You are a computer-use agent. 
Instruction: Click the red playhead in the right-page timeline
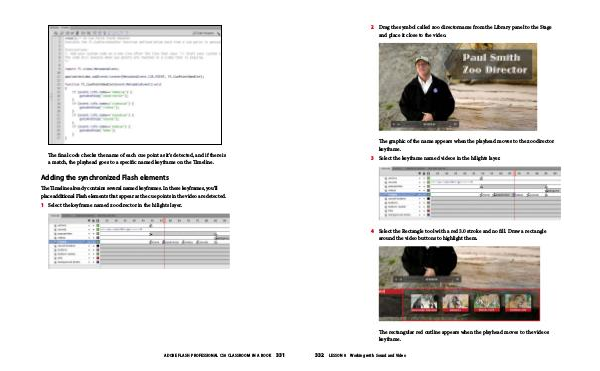(515, 174)
